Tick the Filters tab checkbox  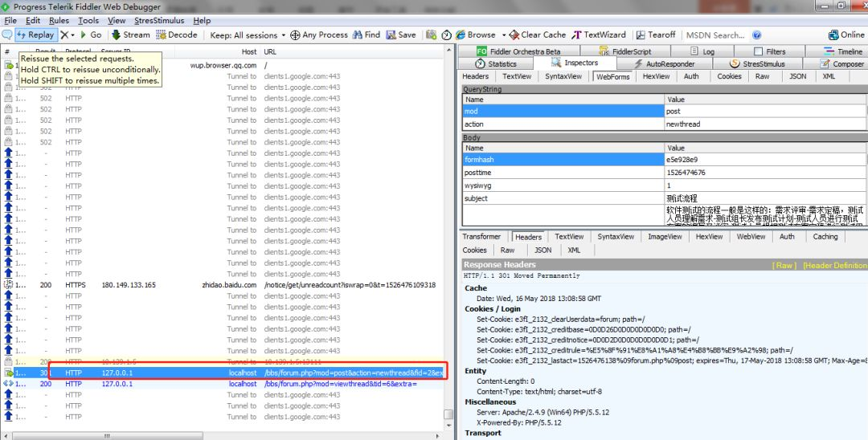click(759, 51)
